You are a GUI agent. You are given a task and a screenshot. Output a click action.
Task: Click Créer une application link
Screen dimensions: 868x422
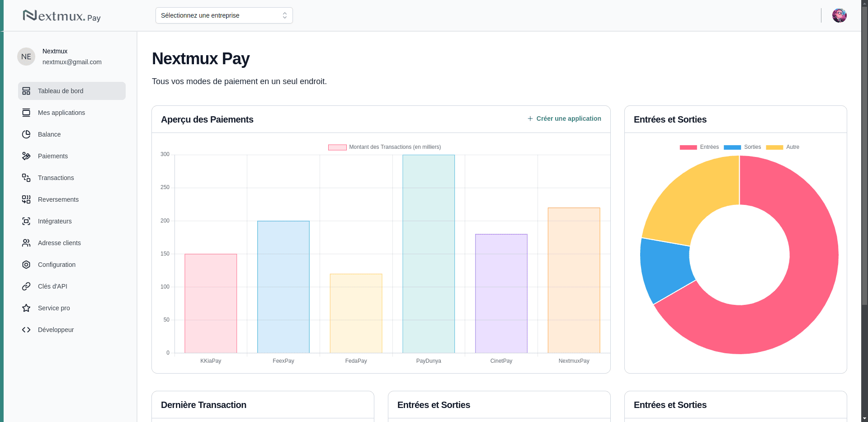tap(564, 119)
